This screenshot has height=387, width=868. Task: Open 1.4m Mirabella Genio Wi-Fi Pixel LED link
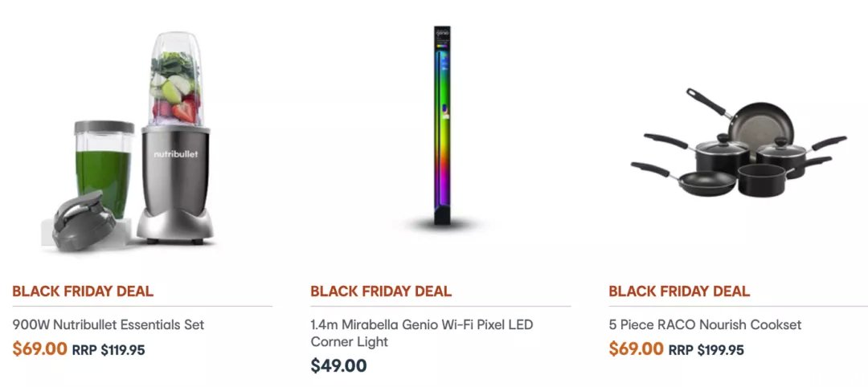(421, 324)
